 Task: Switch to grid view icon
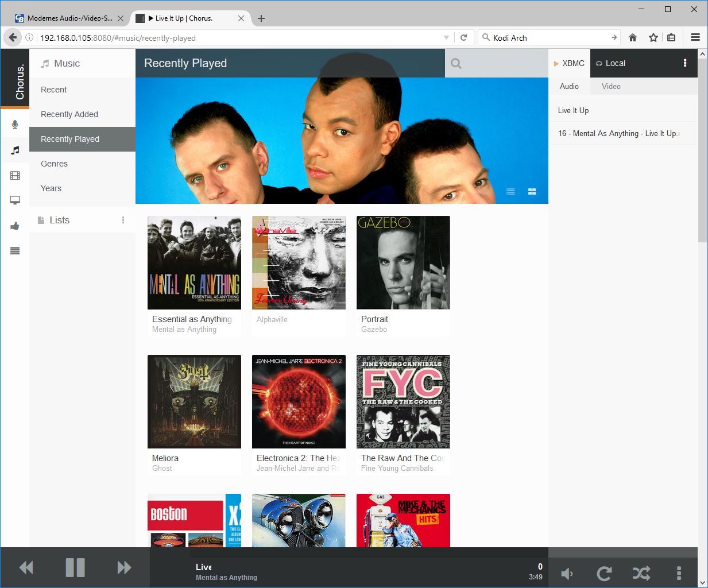tap(532, 192)
